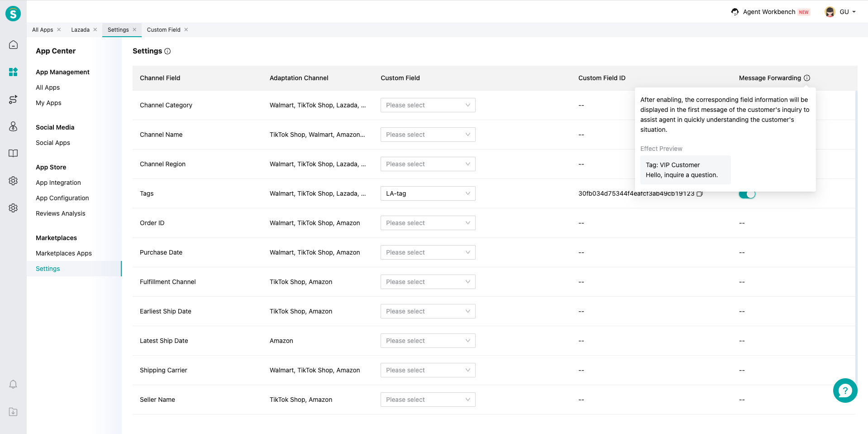Open the notifications bell icon
Viewport: 868px width, 434px height.
pos(13,385)
